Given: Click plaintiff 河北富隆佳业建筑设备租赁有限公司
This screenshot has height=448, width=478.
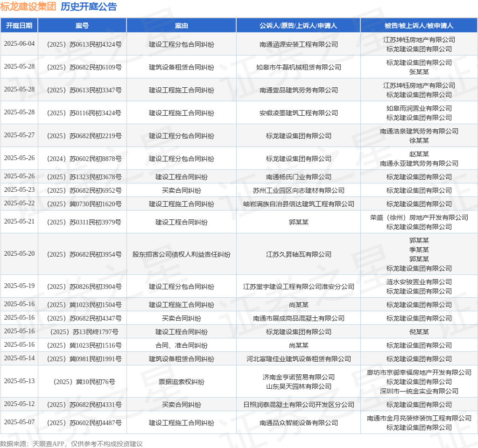Looking at the screenshot, I should point(298,359).
